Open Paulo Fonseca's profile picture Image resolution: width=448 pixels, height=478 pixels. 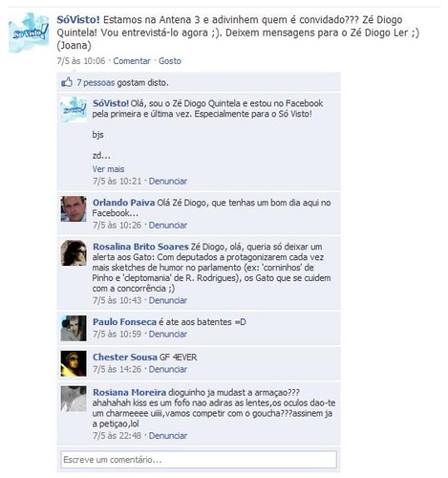pos(74,328)
